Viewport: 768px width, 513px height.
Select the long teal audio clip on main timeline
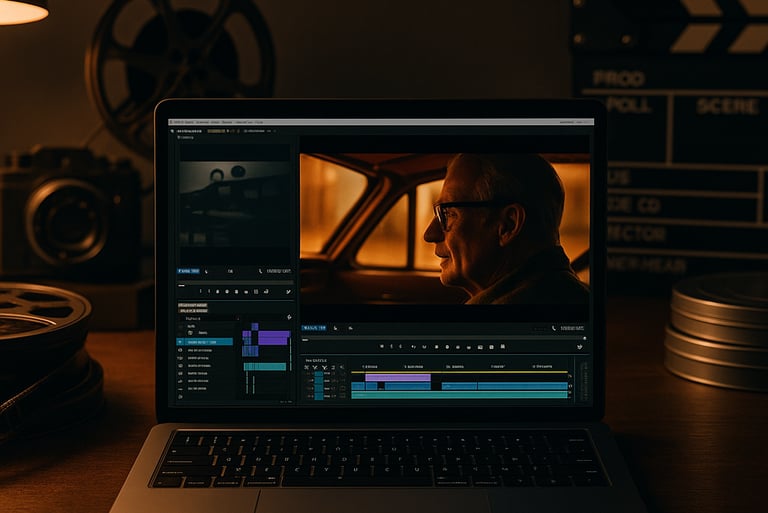459,395
